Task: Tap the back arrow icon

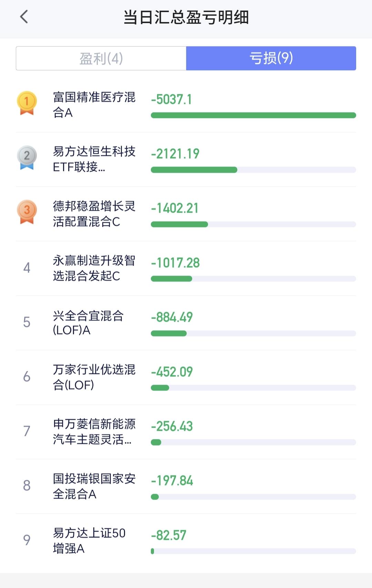Action: pyautogui.click(x=24, y=17)
